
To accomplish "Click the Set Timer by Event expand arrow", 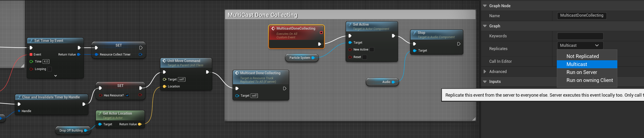I will 56,75.
